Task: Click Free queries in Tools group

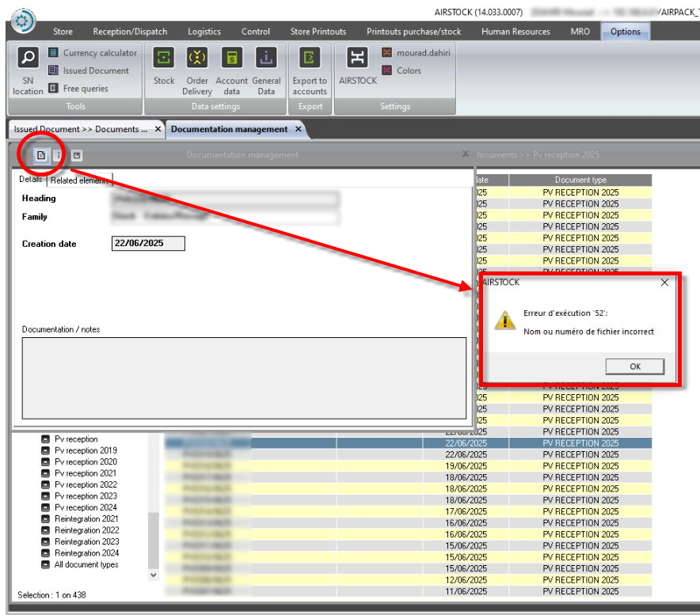Action: [x=85, y=89]
